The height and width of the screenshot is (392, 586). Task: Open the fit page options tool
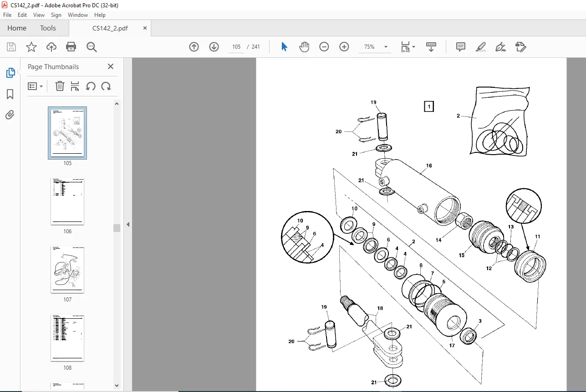pyautogui.click(x=408, y=47)
